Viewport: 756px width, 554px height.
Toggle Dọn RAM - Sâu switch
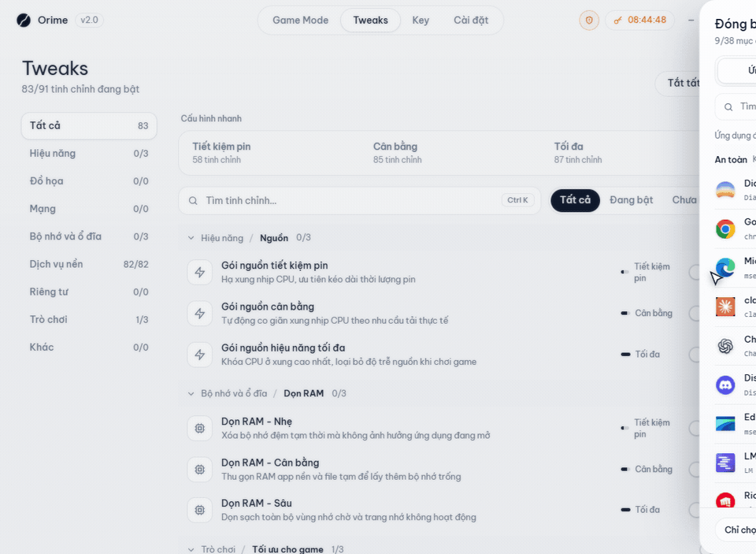pos(694,510)
